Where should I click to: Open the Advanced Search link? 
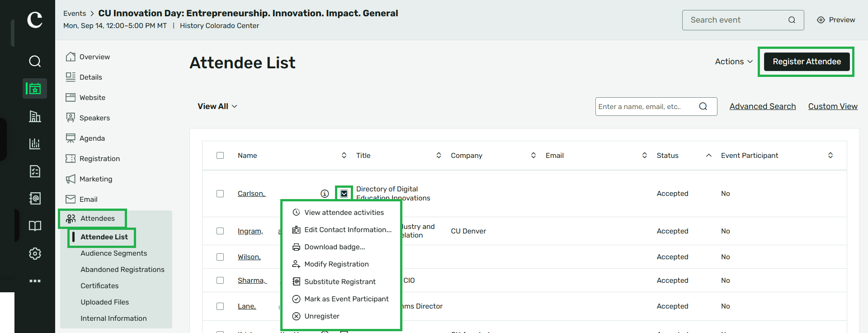point(763,106)
